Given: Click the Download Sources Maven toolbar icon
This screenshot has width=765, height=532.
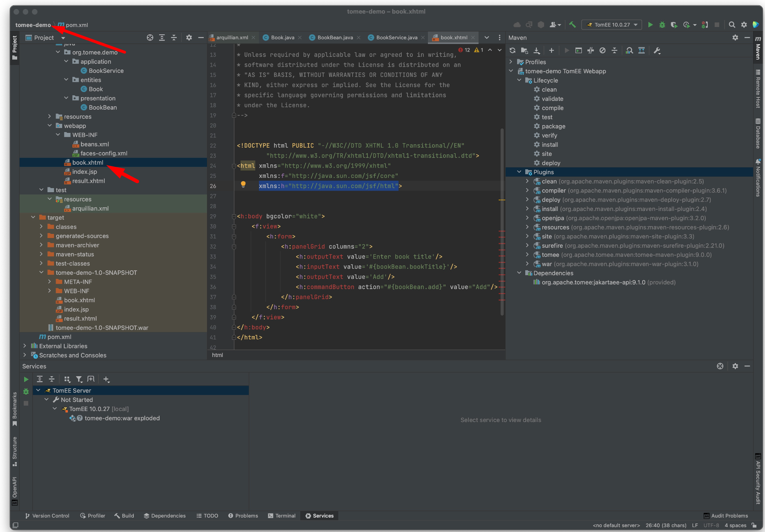Looking at the screenshot, I should point(536,51).
